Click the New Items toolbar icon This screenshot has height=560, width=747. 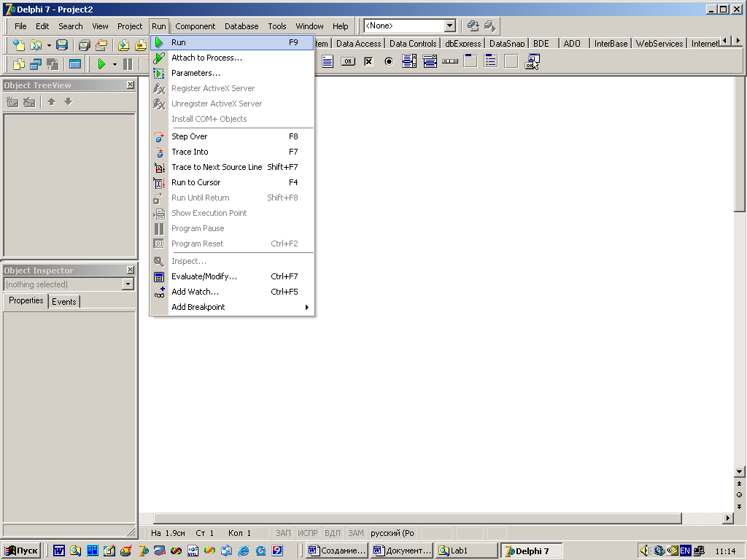[x=19, y=44]
